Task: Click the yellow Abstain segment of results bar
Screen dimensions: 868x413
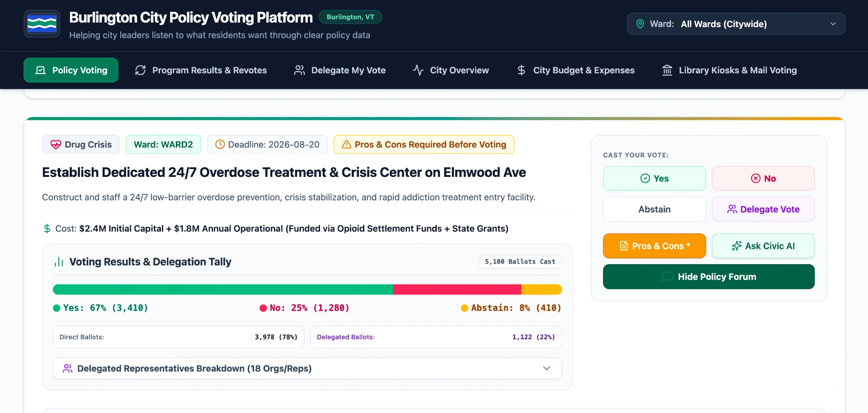Action: click(x=542, y=290)
